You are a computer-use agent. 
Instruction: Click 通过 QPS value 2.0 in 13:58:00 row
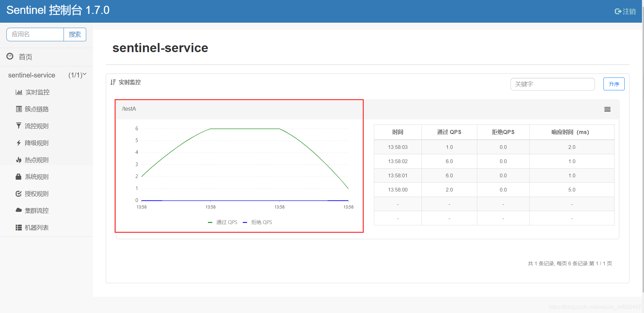[449, 190]
